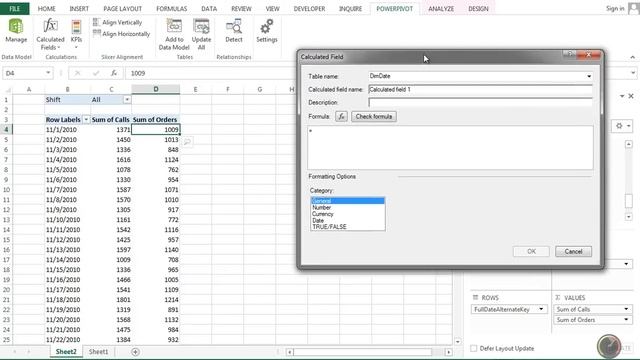Detect relationships
This screenshot has width=640, height=360.
coord(233,31)
